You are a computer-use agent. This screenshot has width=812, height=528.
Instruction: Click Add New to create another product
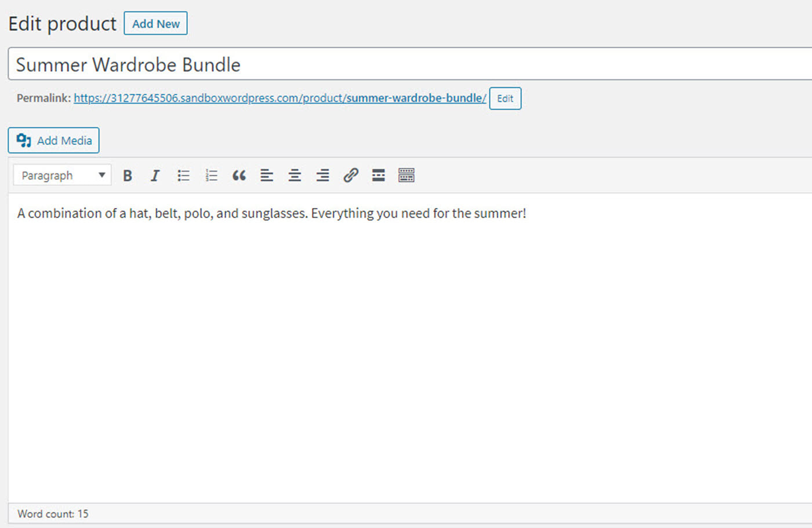pos(155,24)
